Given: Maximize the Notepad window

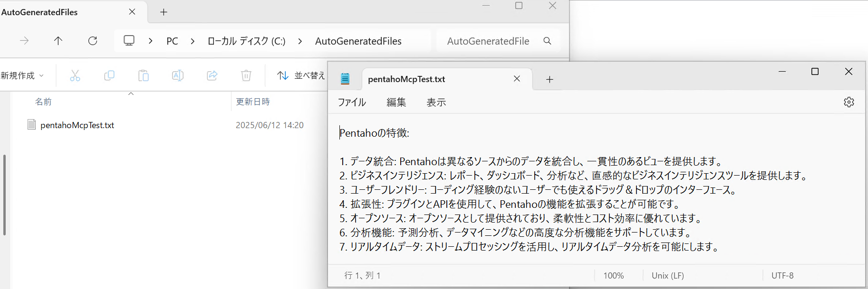Looking at the screenshot, I should (x=815, y=71).
